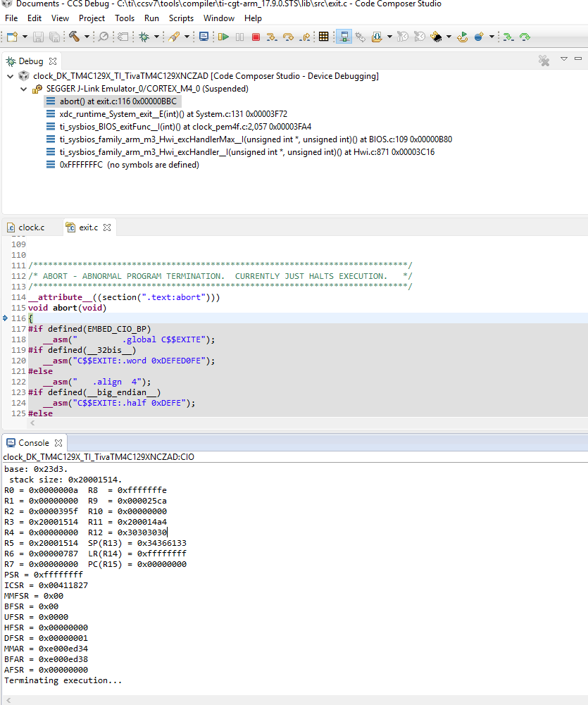Image resolution: width=588 pixels, height=705 pixels.
Task: Click the Restart icon with green arrow
Action: (x=462, y=37)
